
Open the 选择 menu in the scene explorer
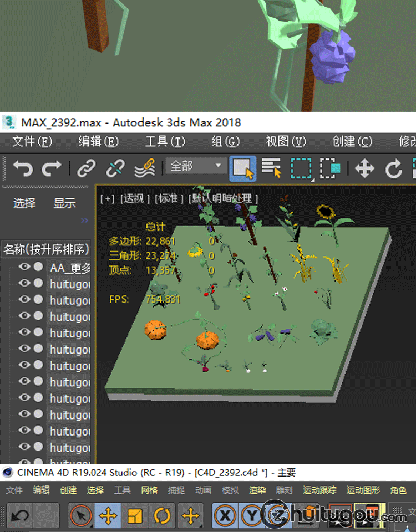(24, 203)
